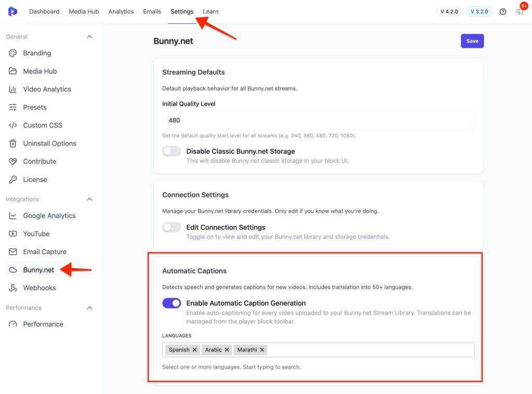Click the Media Hub folder icon
This screenshot has height=394, width=532.
coord(13,71)
